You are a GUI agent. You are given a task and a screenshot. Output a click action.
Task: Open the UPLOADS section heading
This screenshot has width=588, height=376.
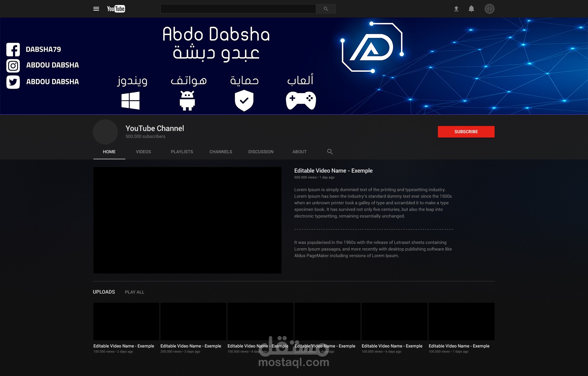104,292
